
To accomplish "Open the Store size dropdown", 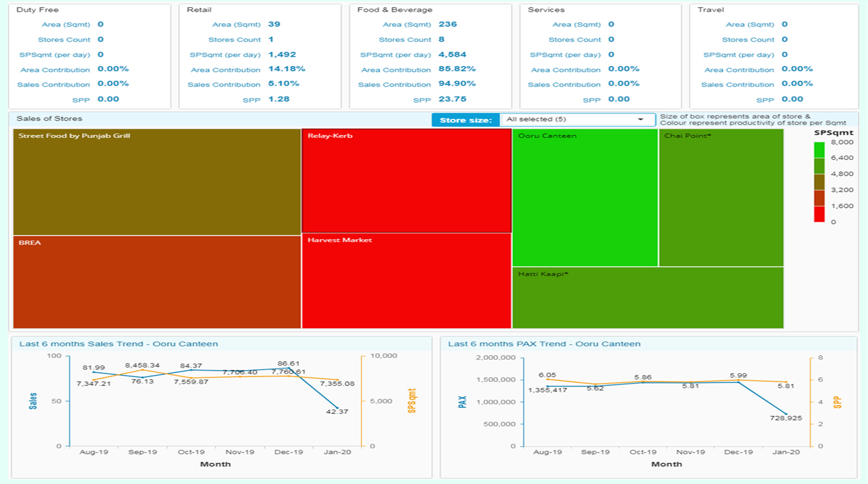I will tap(576, 119).
